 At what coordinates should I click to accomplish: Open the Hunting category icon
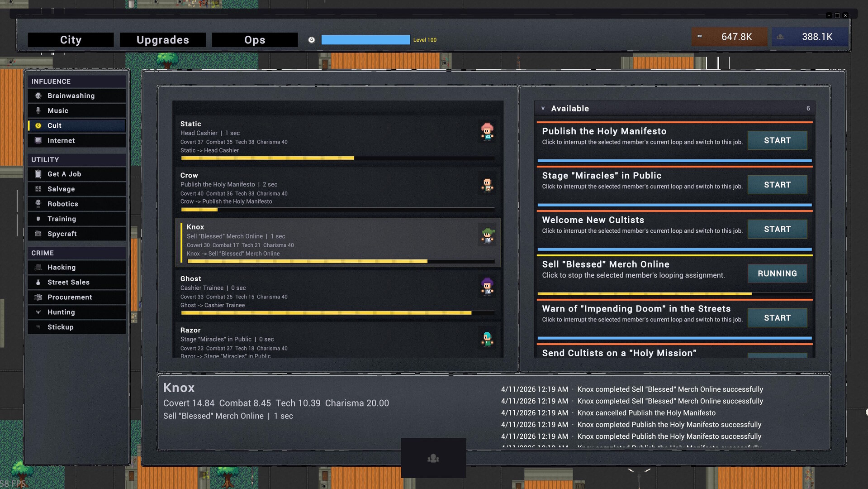(x=38, y=312)
